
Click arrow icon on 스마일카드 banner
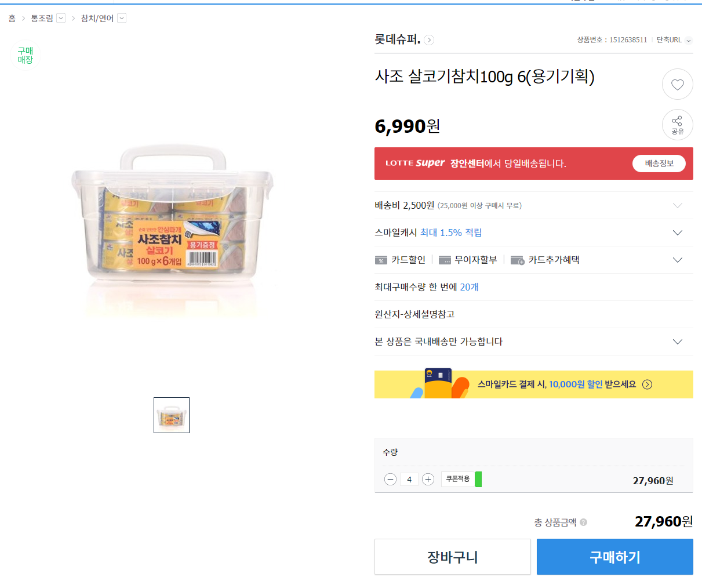tap(648, 384)
